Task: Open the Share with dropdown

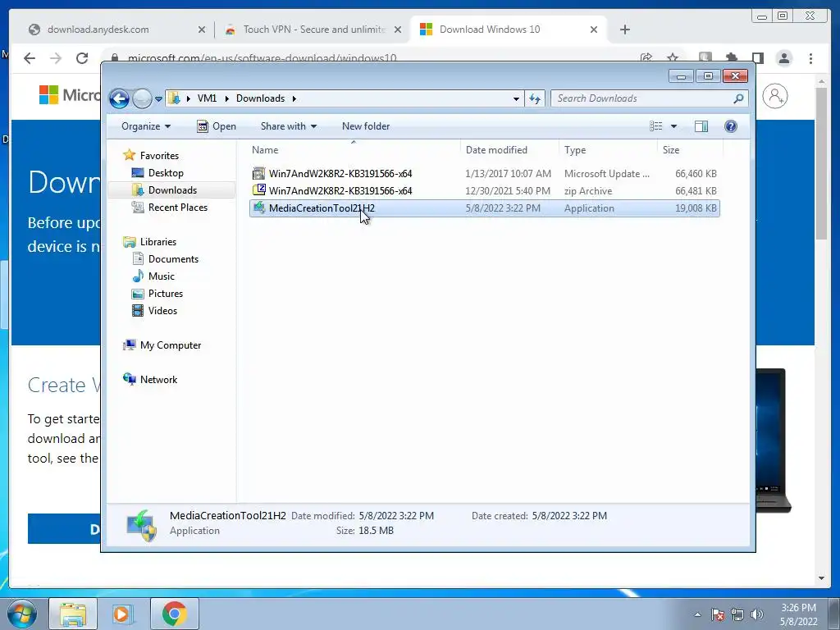Action: tap(288, 126)
